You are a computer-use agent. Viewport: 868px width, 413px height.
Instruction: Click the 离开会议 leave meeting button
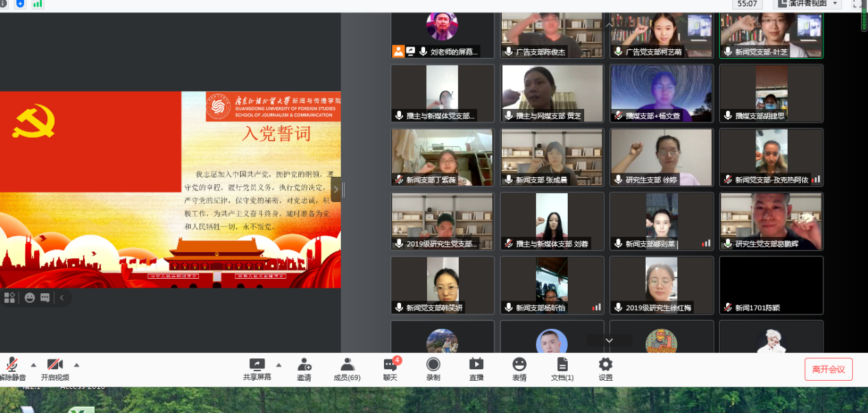[x=828, y=369]
